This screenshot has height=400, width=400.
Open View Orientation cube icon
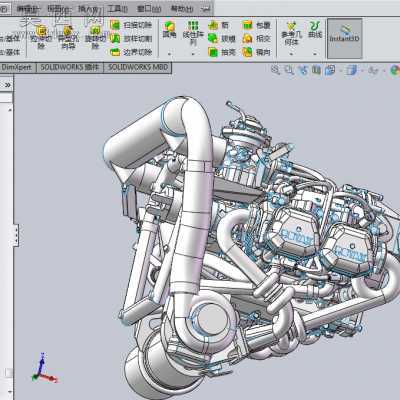pyautogui.click(x=330, y=70)
